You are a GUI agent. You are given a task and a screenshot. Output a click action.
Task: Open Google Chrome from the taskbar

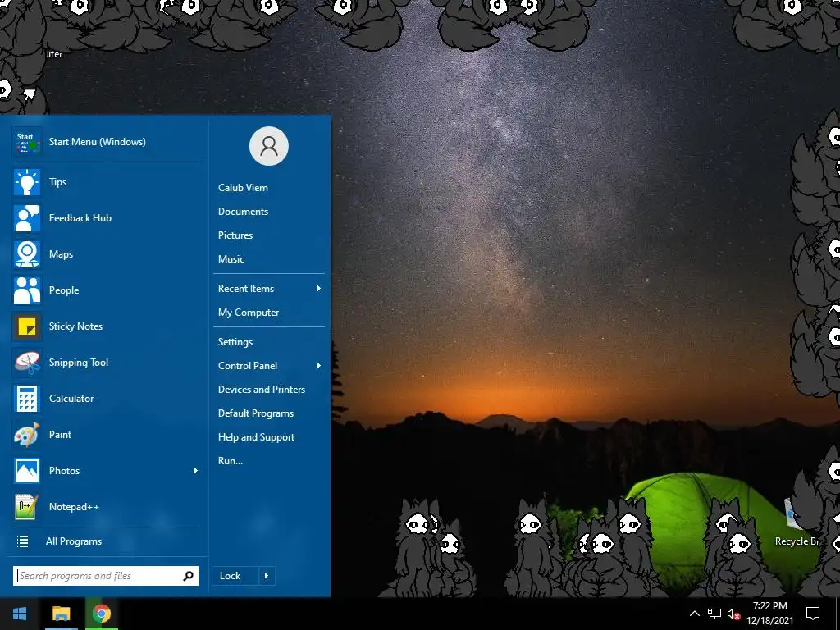tap(101, 614)
